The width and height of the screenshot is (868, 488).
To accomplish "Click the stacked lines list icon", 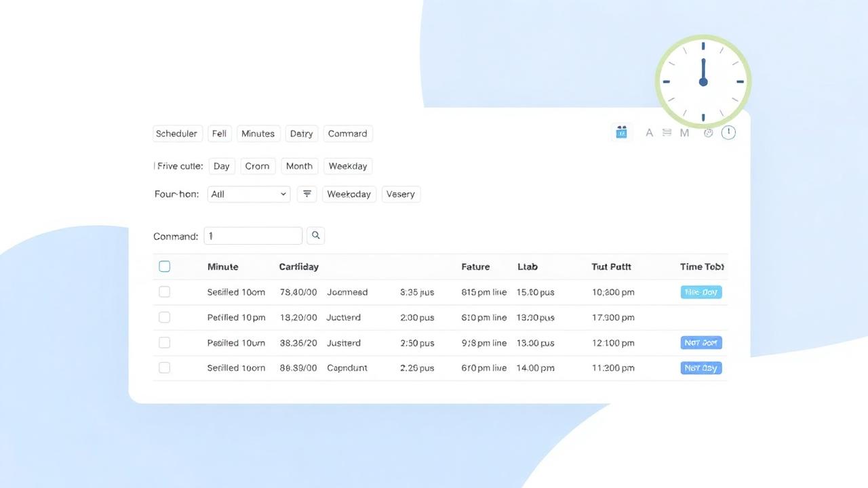I will [x=667, y=133].
